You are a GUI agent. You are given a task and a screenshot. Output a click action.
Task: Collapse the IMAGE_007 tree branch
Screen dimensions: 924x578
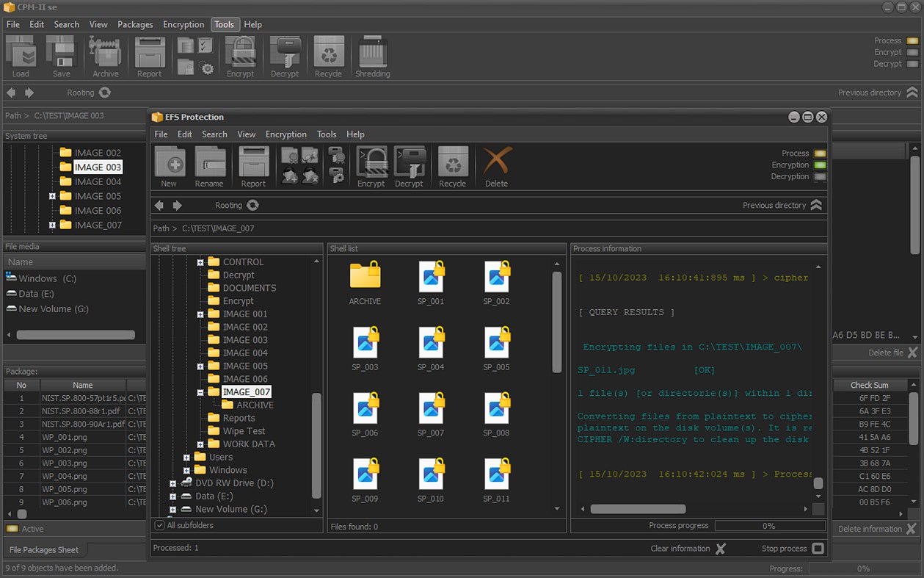click(200, 391)
